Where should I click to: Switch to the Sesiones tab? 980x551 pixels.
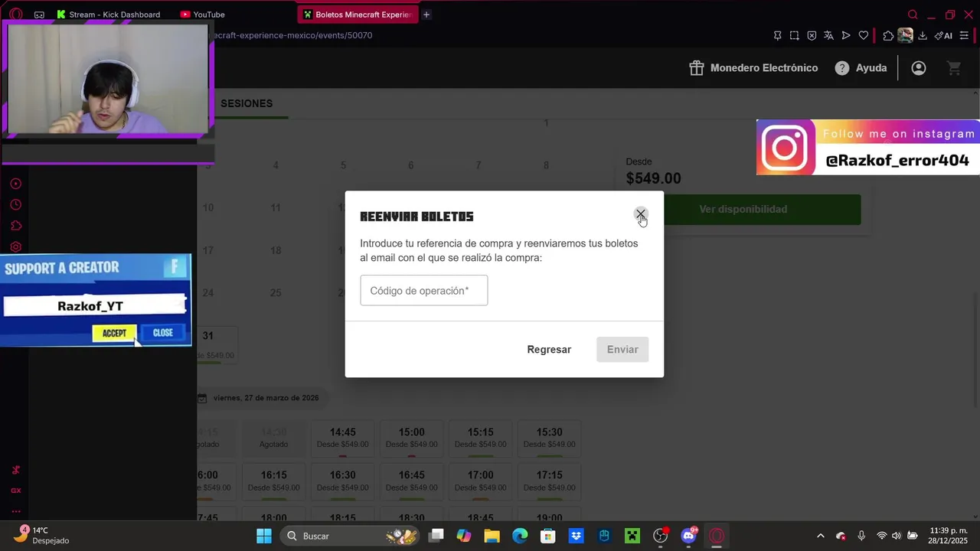tap(247, 103)
